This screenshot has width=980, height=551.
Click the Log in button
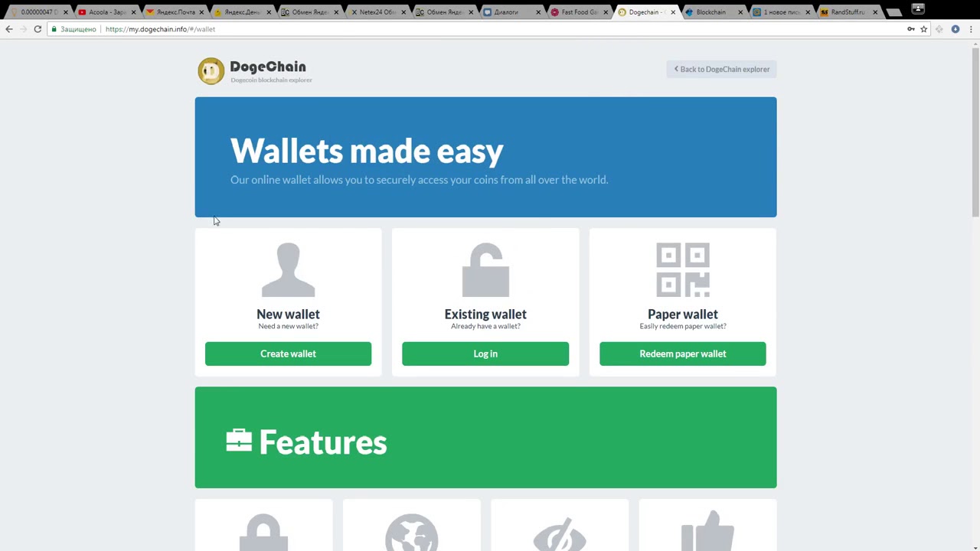[x=485, y=354]
